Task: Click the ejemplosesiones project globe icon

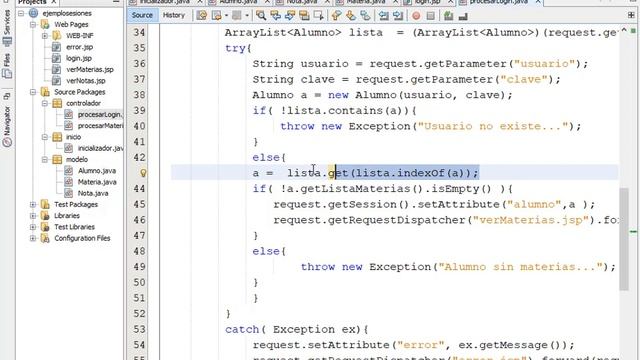Action: click(x=33, y=13)
